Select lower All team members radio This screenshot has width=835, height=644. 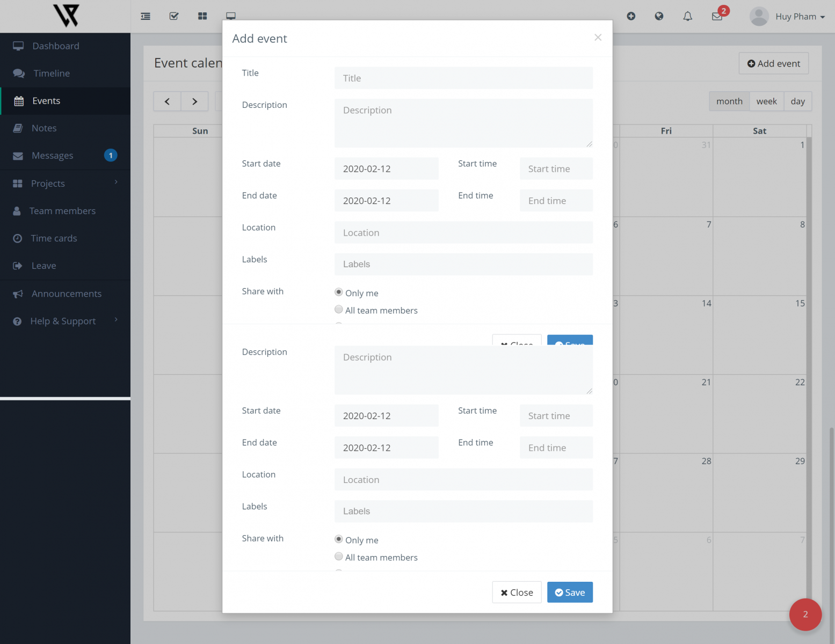pyautogui.click(x=339, y=557)
